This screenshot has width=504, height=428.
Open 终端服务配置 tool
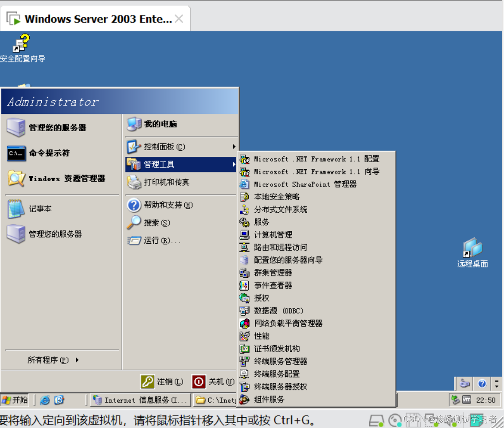pyautogui.click(x=316, y=374)
